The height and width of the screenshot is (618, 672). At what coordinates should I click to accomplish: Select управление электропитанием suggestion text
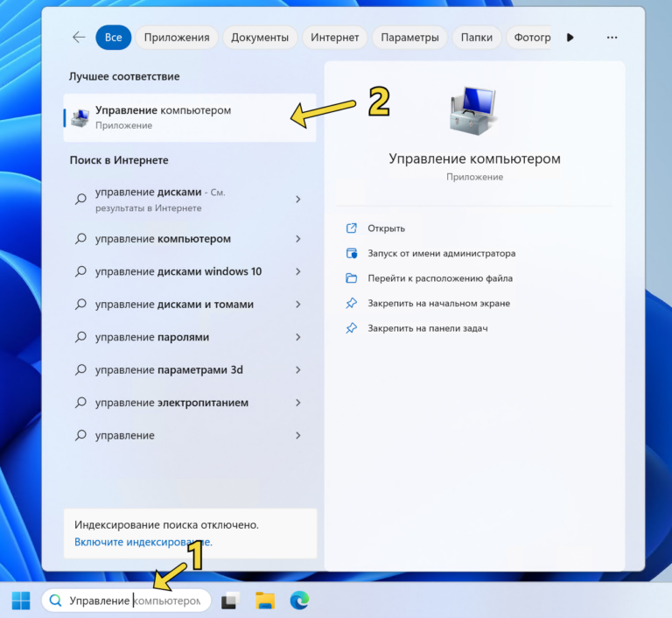click(171, 403)
